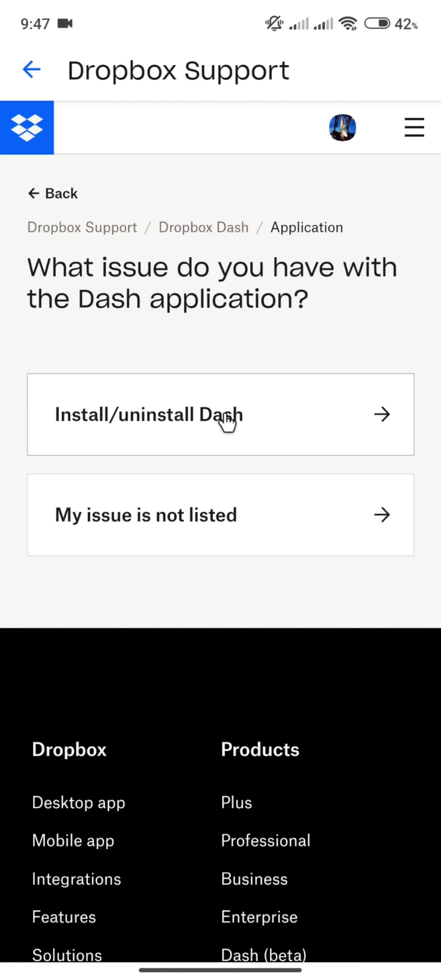Open Dropbox Dash breadcrumb

click(x=203, y=227)
